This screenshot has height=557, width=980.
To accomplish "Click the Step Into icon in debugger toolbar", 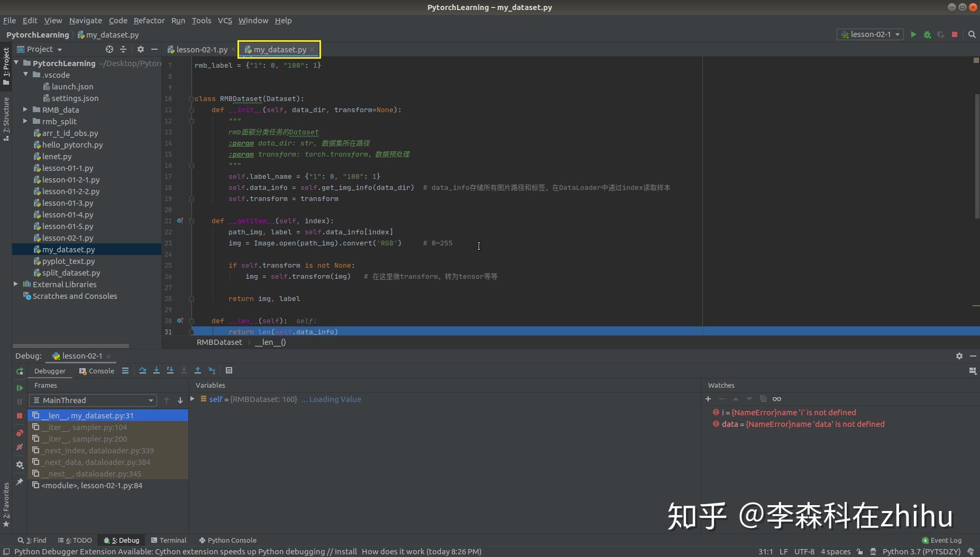I will pos(157,370).
